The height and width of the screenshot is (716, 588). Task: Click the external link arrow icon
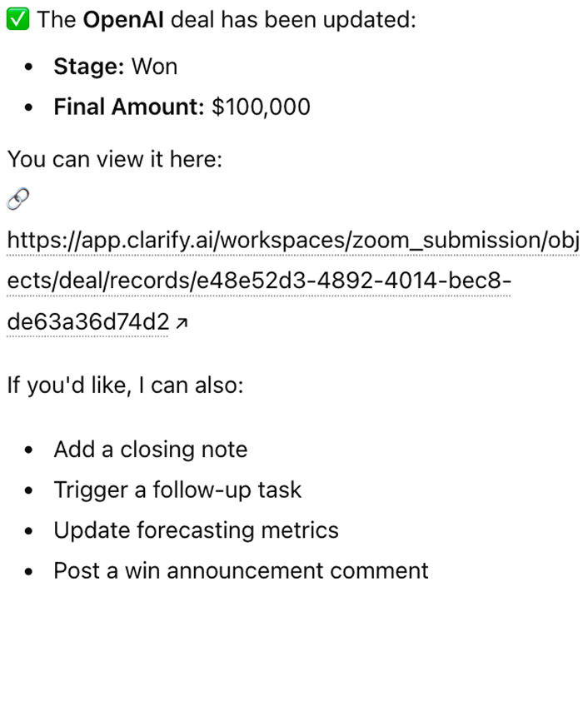182,323
